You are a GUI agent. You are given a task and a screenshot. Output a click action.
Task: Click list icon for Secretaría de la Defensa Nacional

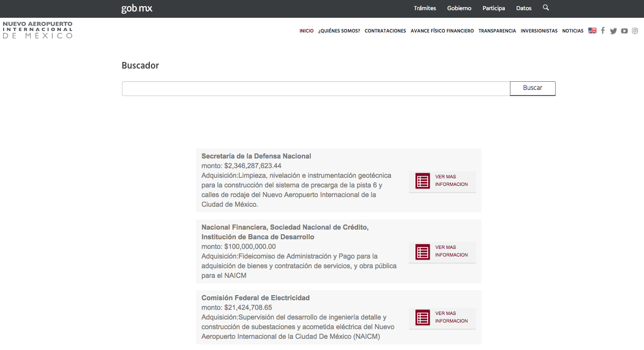(x=423, y=181)
